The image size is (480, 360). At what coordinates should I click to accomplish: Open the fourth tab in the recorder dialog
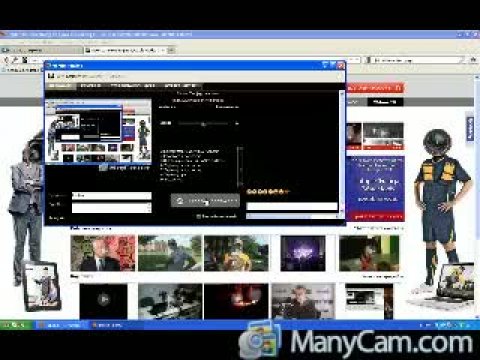180,86
